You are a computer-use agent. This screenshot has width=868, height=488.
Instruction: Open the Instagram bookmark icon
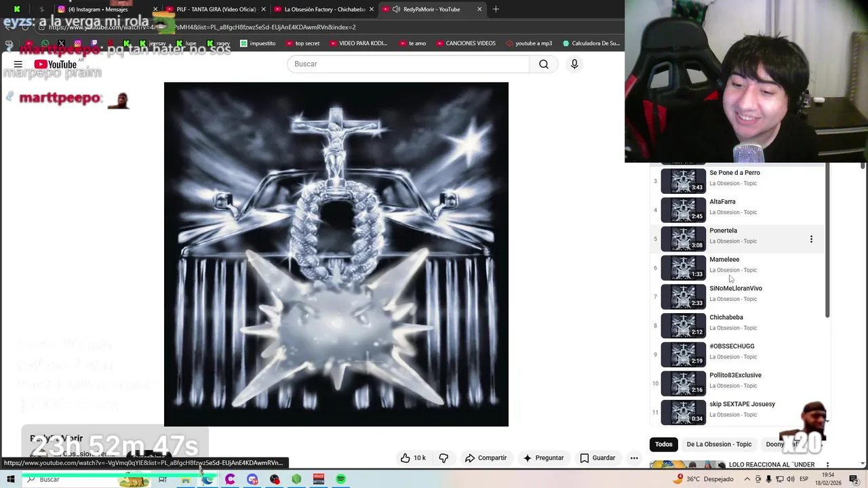tap(77, 43)
